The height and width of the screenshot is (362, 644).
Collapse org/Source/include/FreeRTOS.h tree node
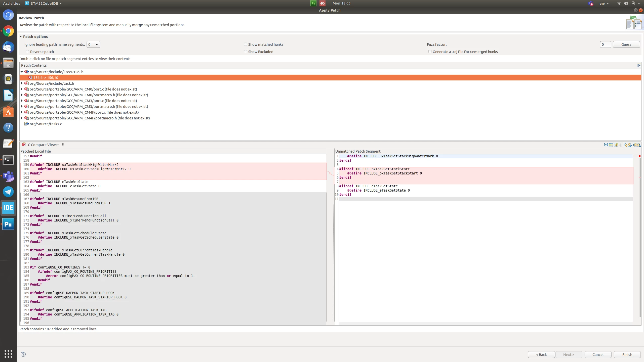coord(22,72)
